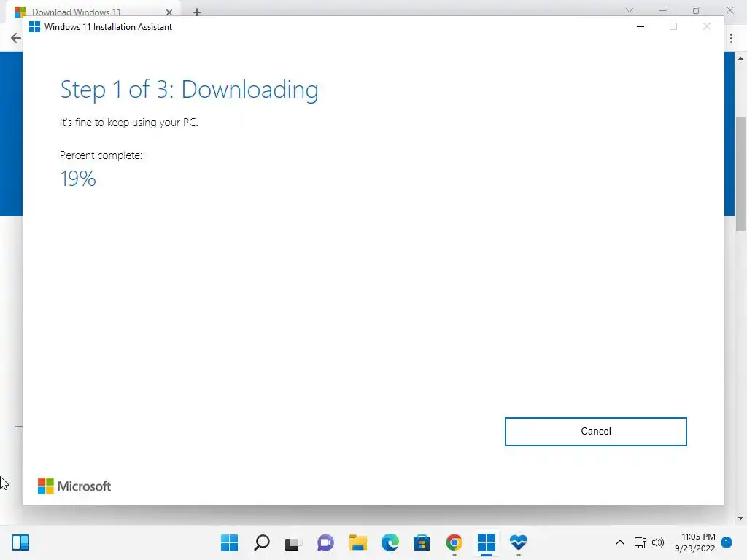This screenshot has height=560, width=747.
Task: Click the 19% progress value
Action: pos(77,179)
